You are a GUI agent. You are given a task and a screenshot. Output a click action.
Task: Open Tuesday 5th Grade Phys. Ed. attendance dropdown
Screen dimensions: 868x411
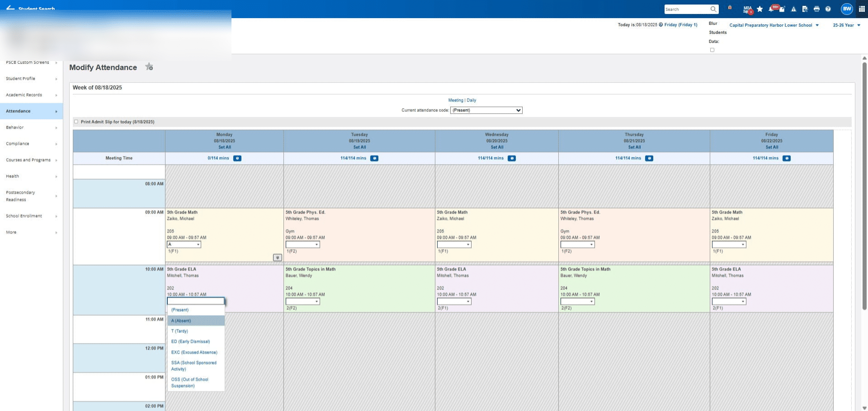(x=303, y=244)
